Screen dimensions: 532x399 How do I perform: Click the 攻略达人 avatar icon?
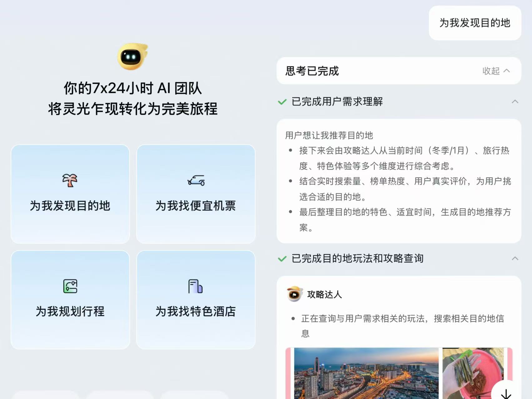coord(294,294)
